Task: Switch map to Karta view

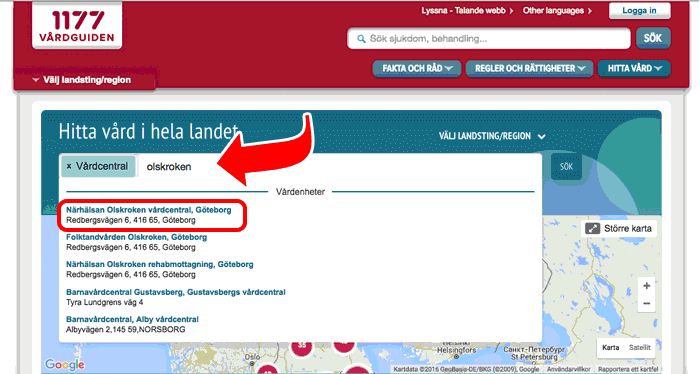Action: (610, 348)
